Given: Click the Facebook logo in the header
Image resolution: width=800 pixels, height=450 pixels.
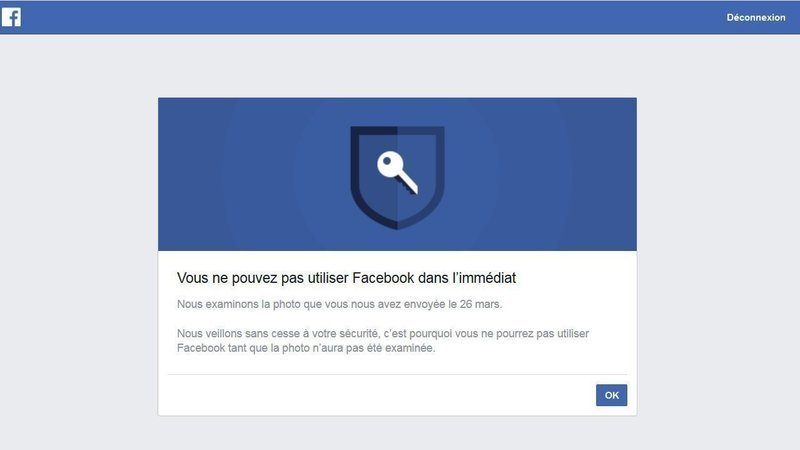Looking at the screenshot, I should [x=11, y=17].
